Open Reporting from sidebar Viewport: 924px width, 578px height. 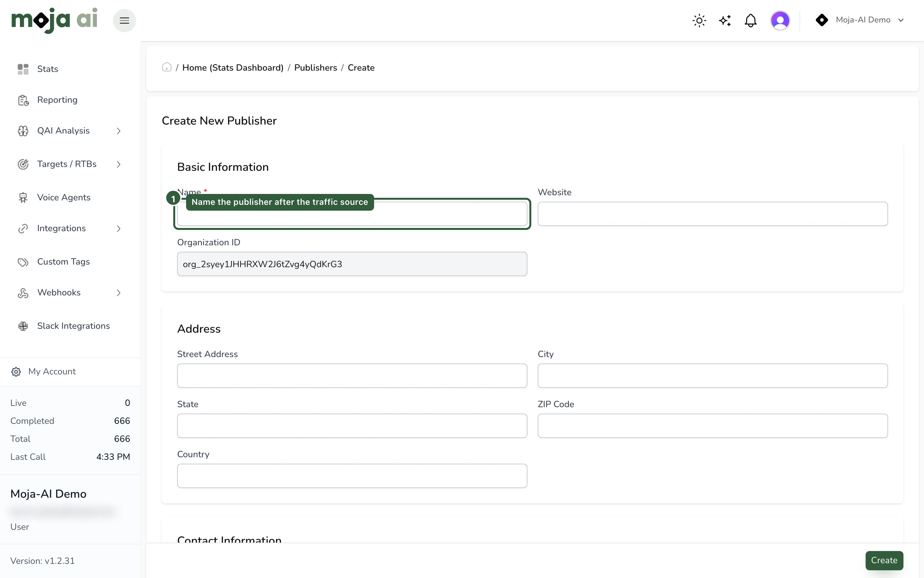[x=57, y=100]
